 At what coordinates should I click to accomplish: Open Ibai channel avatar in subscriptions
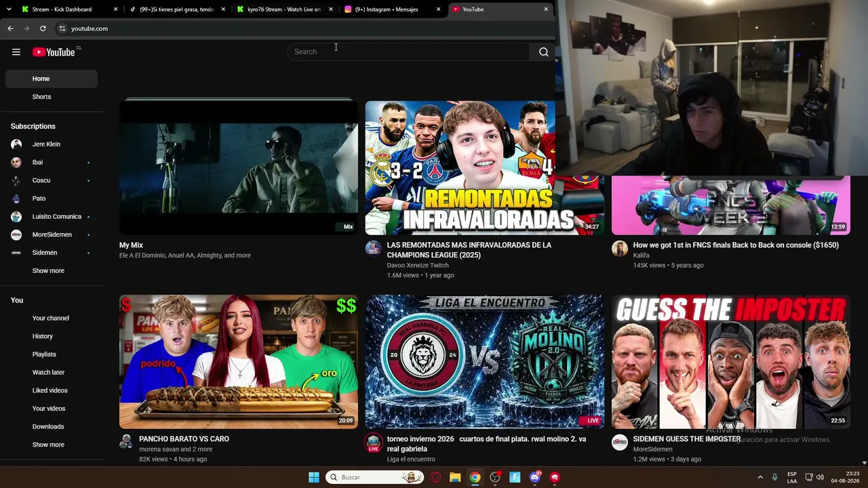coord(16,163)
